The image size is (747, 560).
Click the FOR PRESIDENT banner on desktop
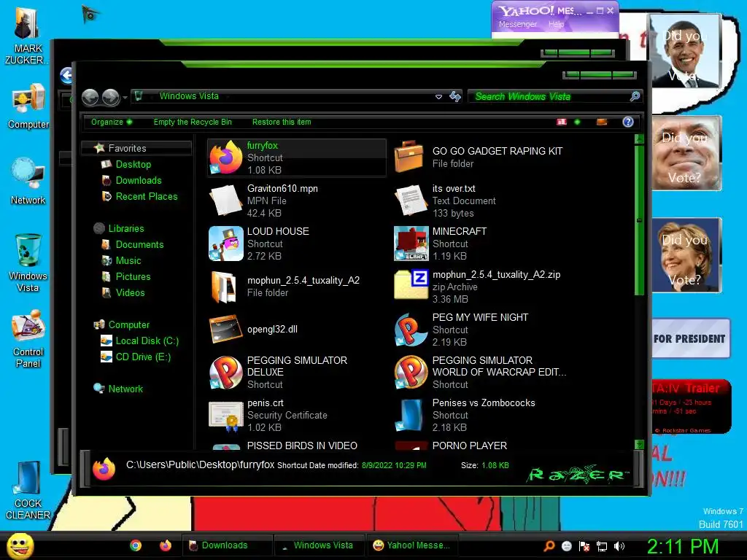click(x=690, y=338)
